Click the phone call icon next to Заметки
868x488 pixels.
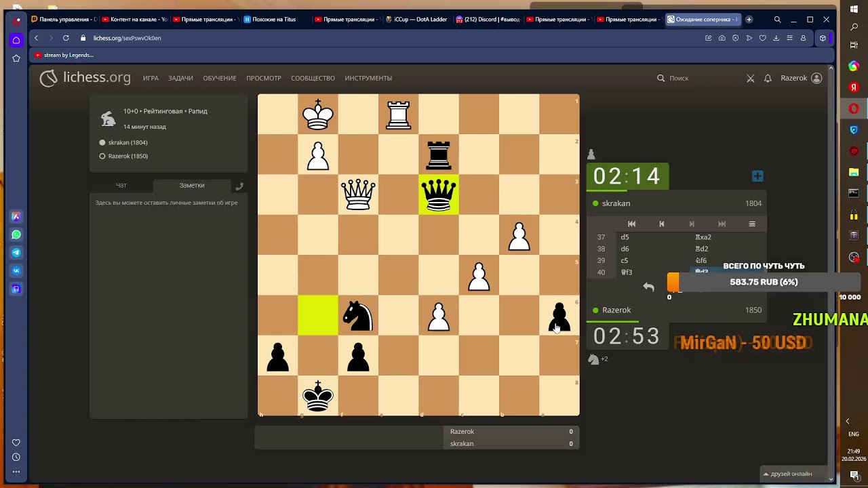tap(239, 186)
